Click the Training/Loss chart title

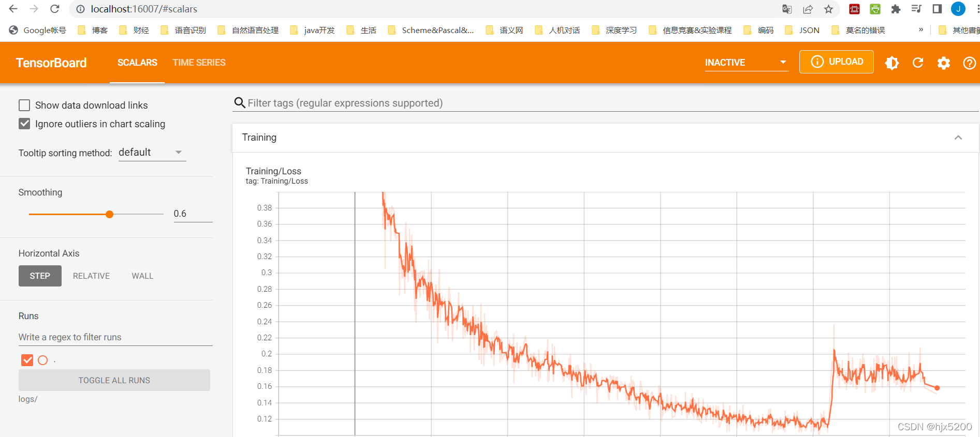(273, 171)
